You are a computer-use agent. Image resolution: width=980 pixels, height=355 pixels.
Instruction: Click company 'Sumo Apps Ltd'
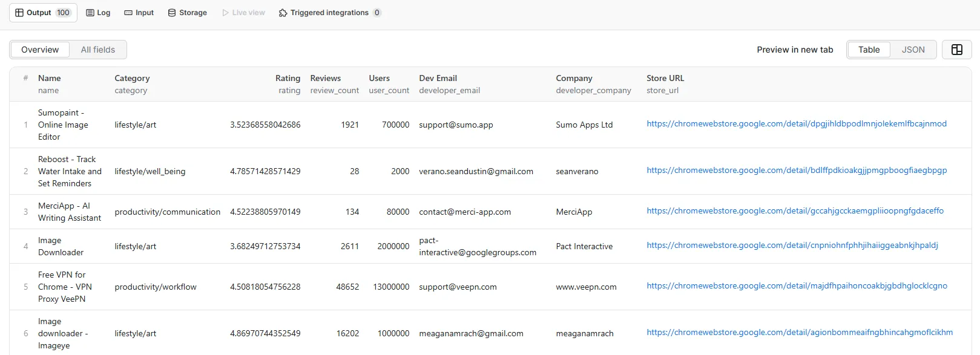pos(584,125)
